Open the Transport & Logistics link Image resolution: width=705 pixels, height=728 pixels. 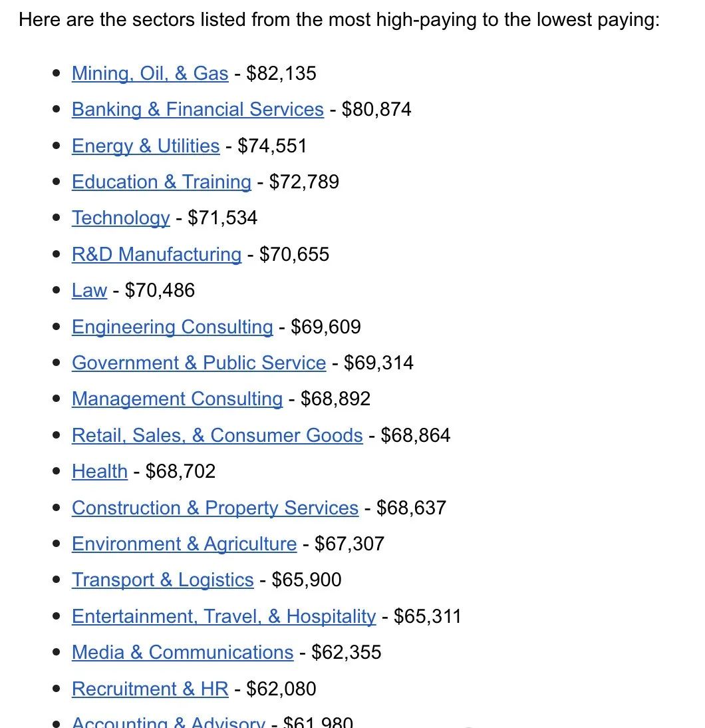coord(163,580)
